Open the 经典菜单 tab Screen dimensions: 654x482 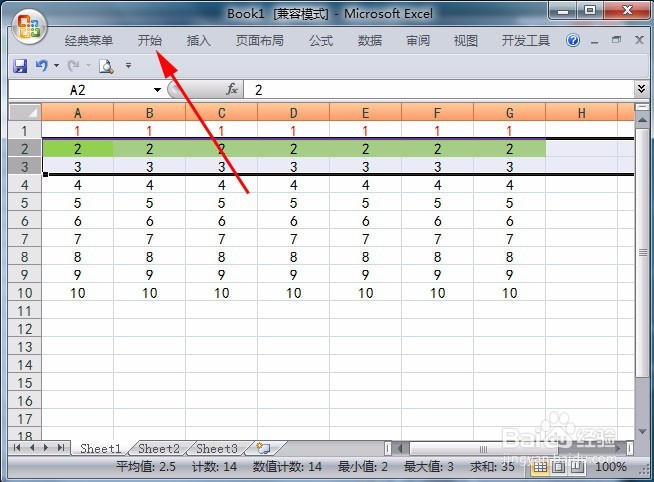89,40
